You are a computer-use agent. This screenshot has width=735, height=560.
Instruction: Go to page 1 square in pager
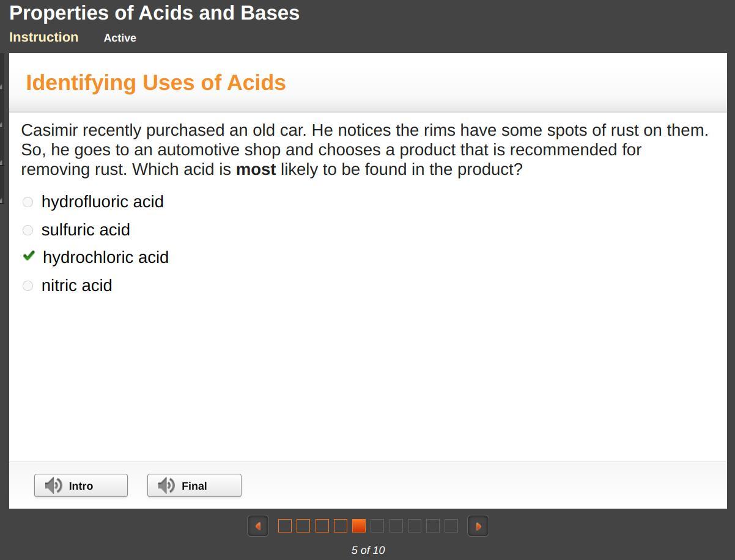tap(285, 526)
